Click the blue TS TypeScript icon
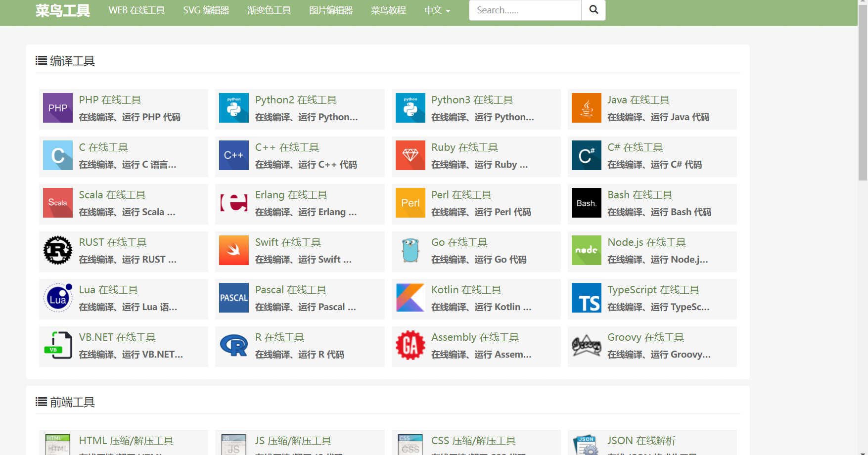This screenshot has height=455, width=868. 587,298
